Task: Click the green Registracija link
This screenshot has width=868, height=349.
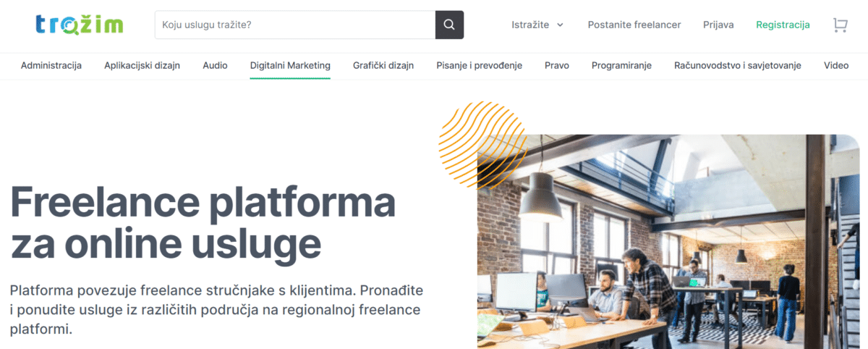Action: [x=783, y=25]
